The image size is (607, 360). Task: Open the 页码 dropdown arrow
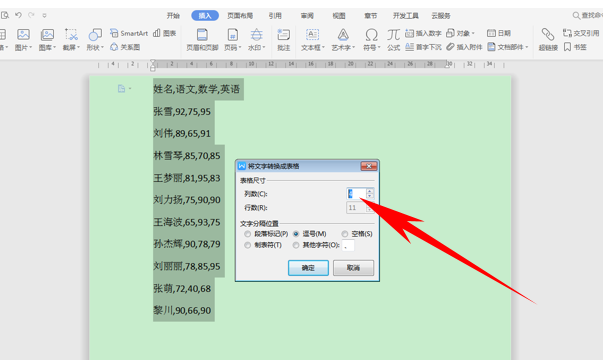click(240, 48)
